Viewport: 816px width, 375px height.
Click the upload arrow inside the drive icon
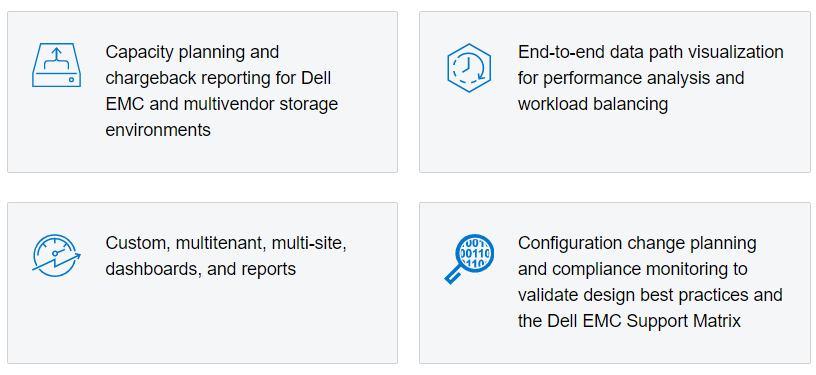tap(56, 59)
